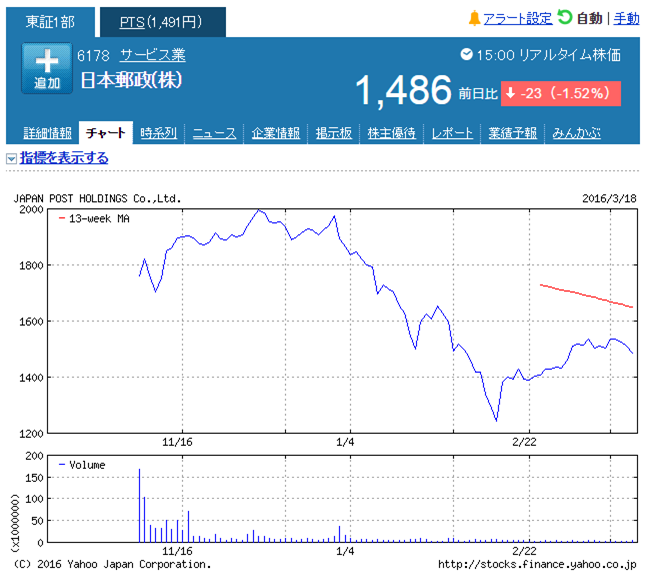Switch to the PTS (1,491円) tab
648x579 pixels.
(163, 22)
